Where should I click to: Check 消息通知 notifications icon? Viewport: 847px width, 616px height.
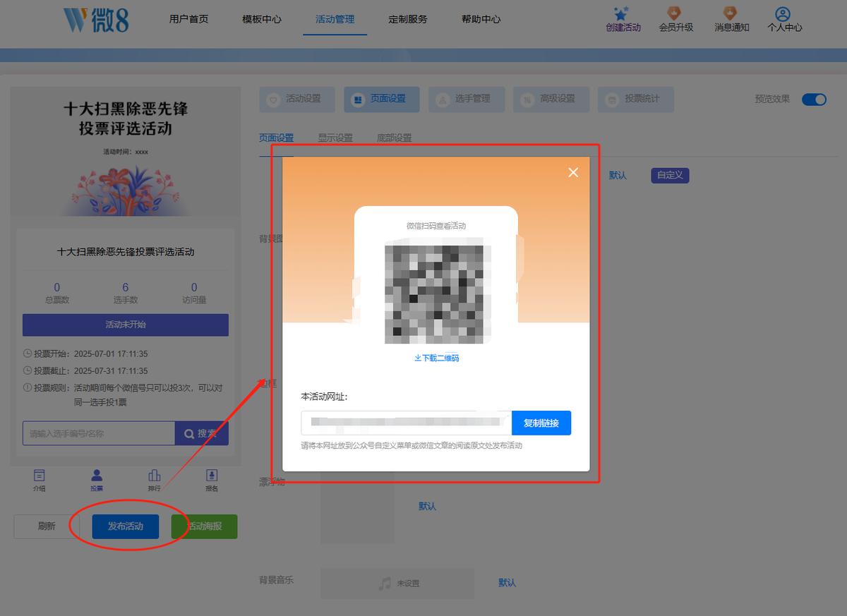click(731, 13)
